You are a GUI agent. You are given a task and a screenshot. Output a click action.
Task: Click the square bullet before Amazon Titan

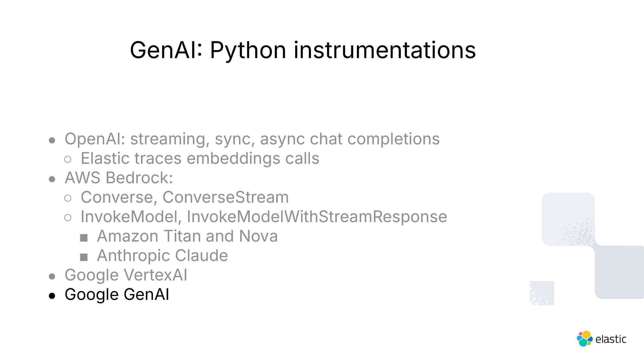point(84,238)
